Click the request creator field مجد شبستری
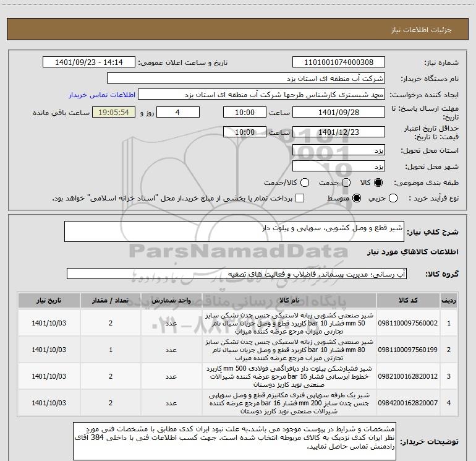Image resolution: width=476 pixels, height=461 pixels. 261,95
